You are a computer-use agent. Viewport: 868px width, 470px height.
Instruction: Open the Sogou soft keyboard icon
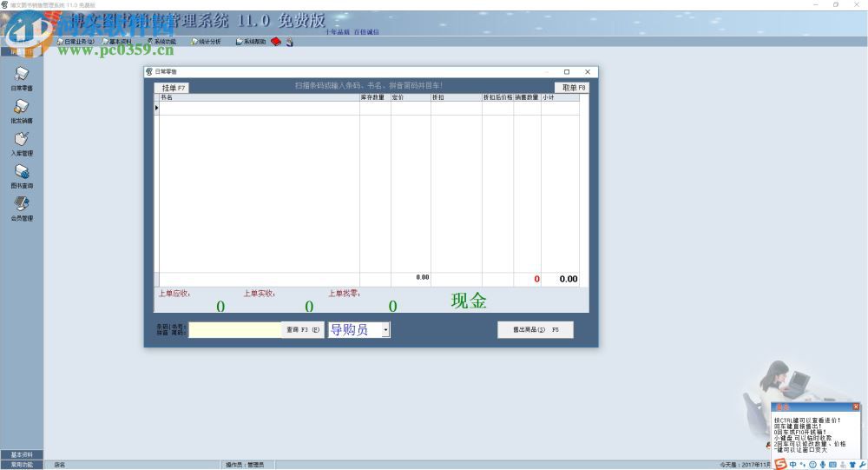(x=832, y=465)
